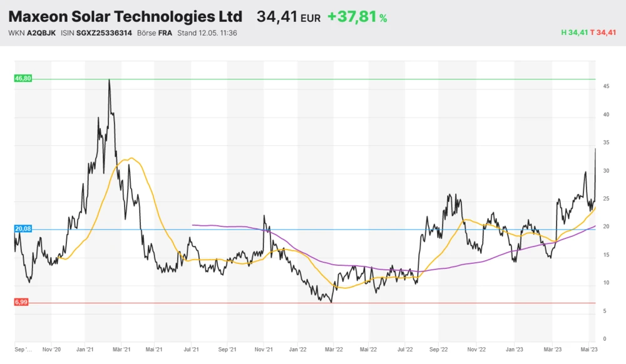
Task: Click the Börse FRA exchange label
Action: click(x=155, y=33)
